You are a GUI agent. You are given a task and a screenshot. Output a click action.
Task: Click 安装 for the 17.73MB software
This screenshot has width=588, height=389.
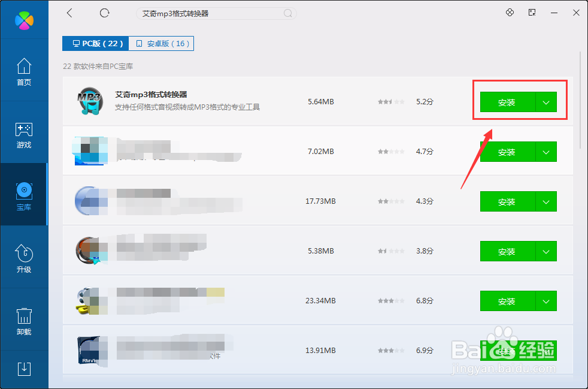pyautogui.click(x=507, y=201)
